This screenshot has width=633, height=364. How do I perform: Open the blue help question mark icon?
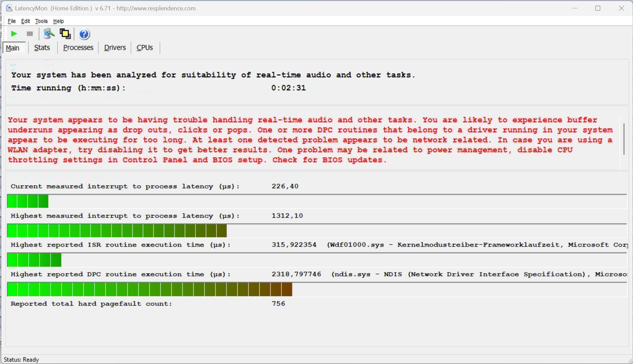[84, 34]
